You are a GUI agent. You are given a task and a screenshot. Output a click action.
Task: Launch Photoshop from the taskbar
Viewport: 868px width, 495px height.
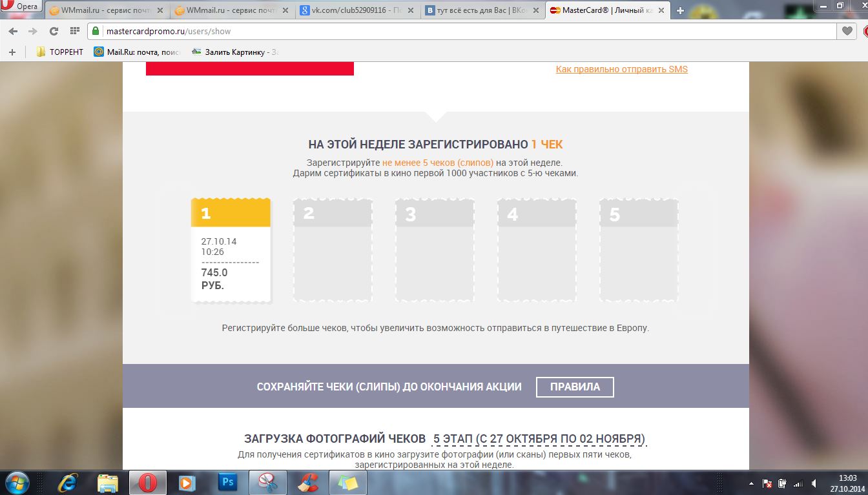(x=227, y=483)
